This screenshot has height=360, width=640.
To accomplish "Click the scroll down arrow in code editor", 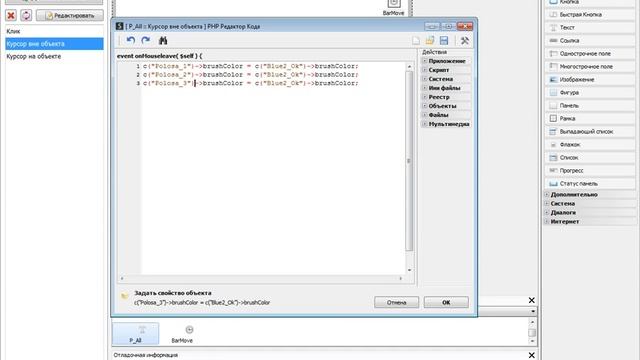I will coord(409,270).
